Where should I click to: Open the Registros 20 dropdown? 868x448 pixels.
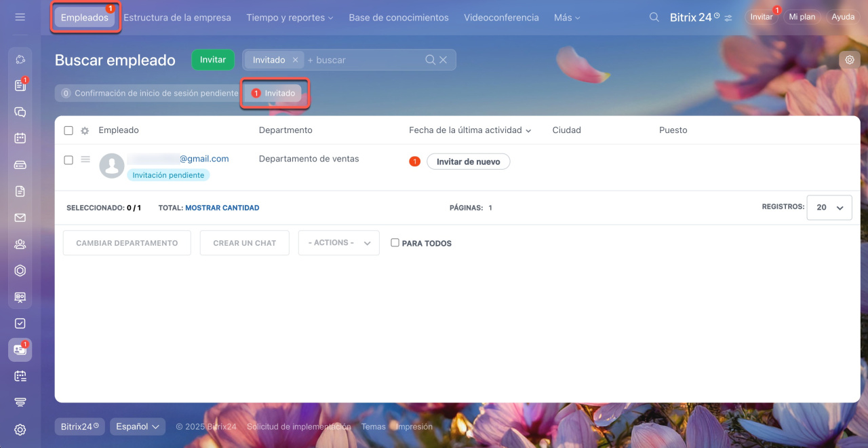pos(829,208)
